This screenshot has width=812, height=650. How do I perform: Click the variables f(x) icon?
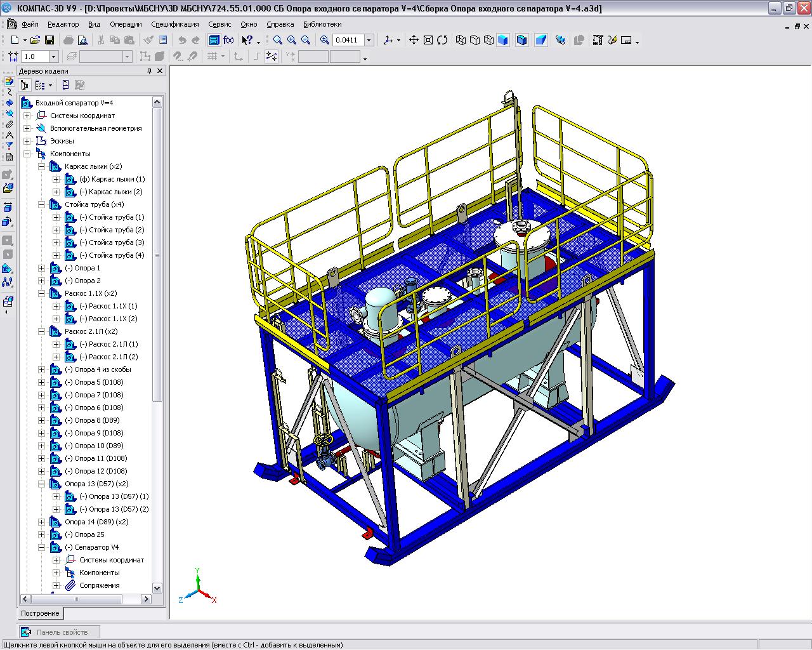pyautogui.click(x=228, y=40)
